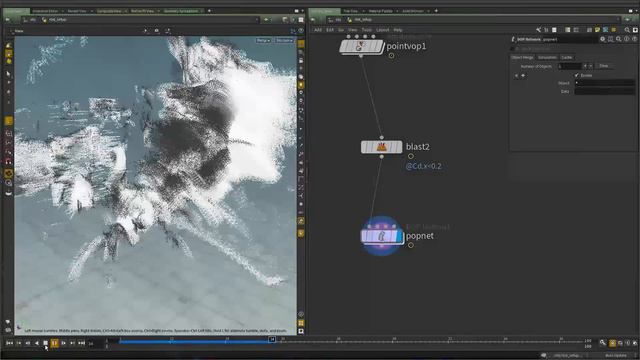This screenshot has width=640, height=360.
Task: Click the stop playback button
Action: (45, 343)
